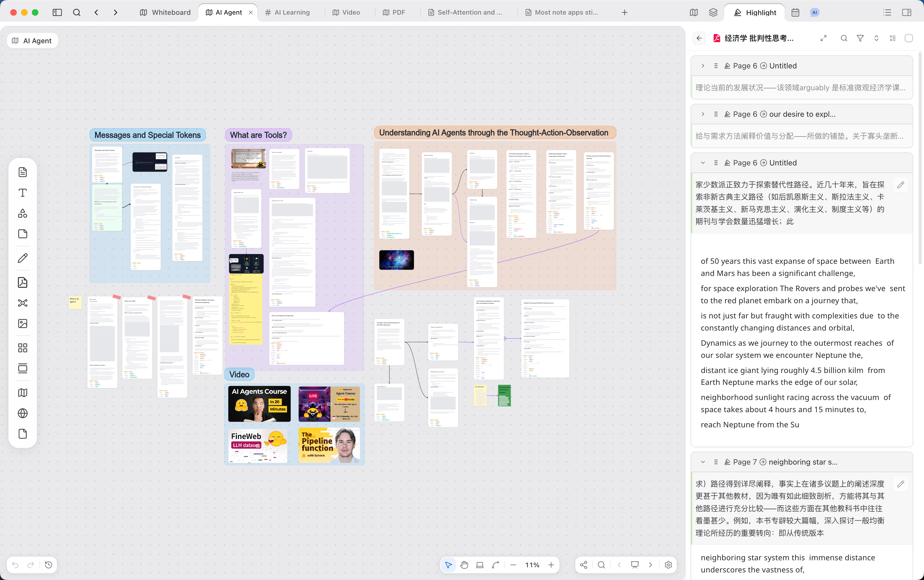Open the Highlight panel tab
Viewport: 924px width, 580px height.
[x=755, y=12]
